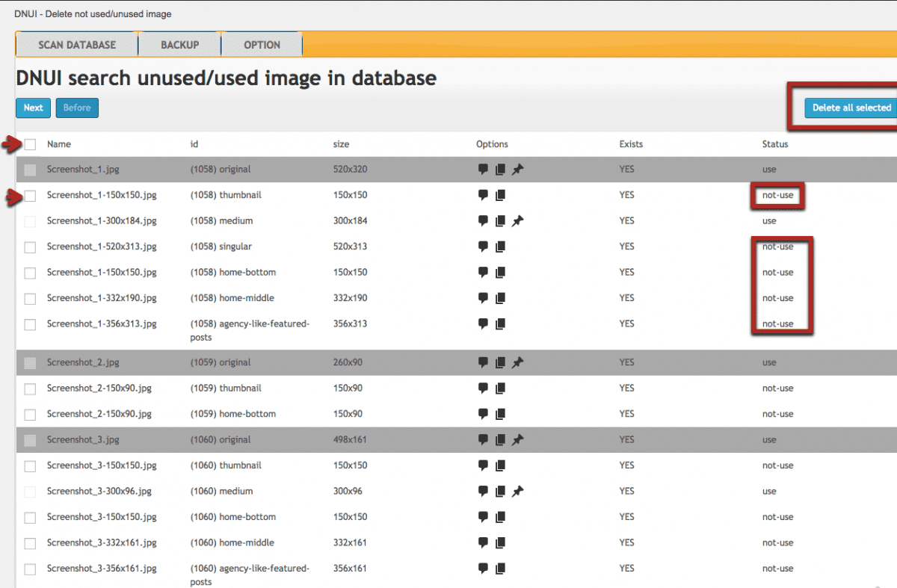Click pin icon for Screenshot_3.jpg
Viewport: 897px width, 588px height.
click(x=517, y=440)
